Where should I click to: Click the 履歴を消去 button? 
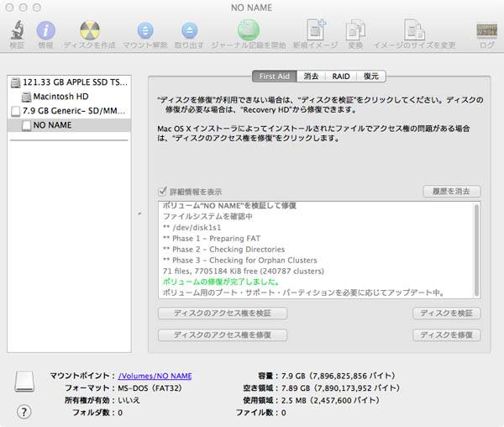(x=451, y=192)
